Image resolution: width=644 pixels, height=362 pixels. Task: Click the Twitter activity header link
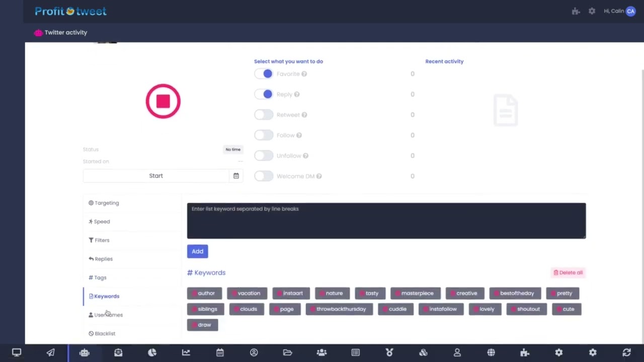point(61,33)
